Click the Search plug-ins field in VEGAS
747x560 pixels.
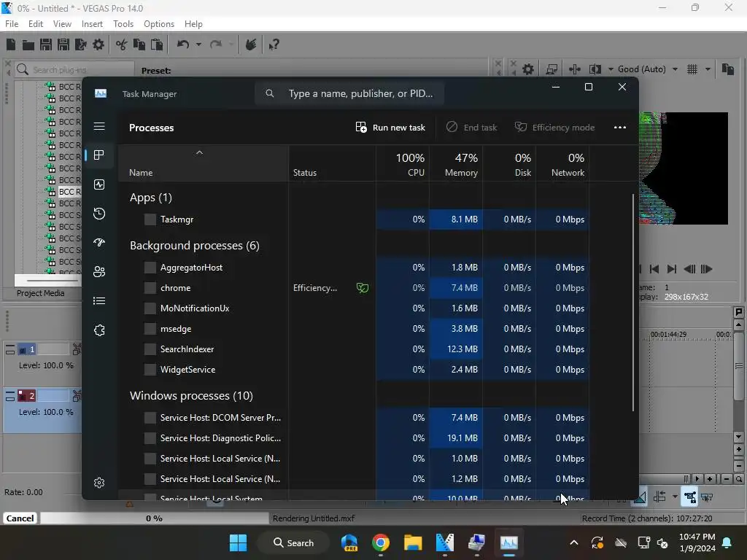[74, 70]
